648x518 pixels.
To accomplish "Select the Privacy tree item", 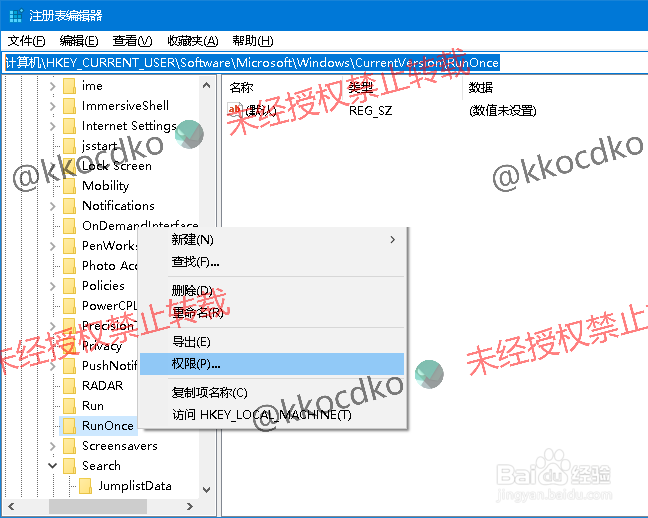I will [102, 346].
